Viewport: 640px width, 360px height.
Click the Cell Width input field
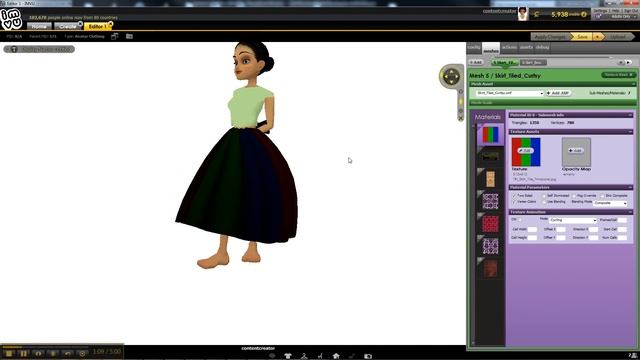pyautogui.click(x=532, y=229)
